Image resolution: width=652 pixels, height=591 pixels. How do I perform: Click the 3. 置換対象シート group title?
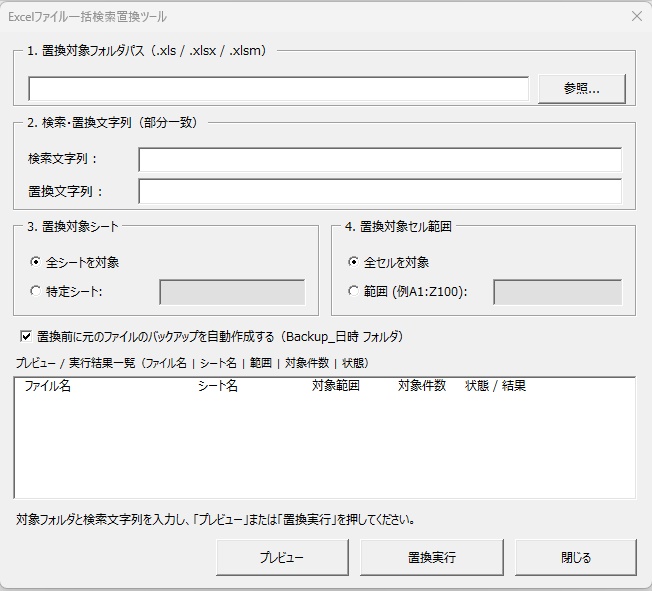73,227
